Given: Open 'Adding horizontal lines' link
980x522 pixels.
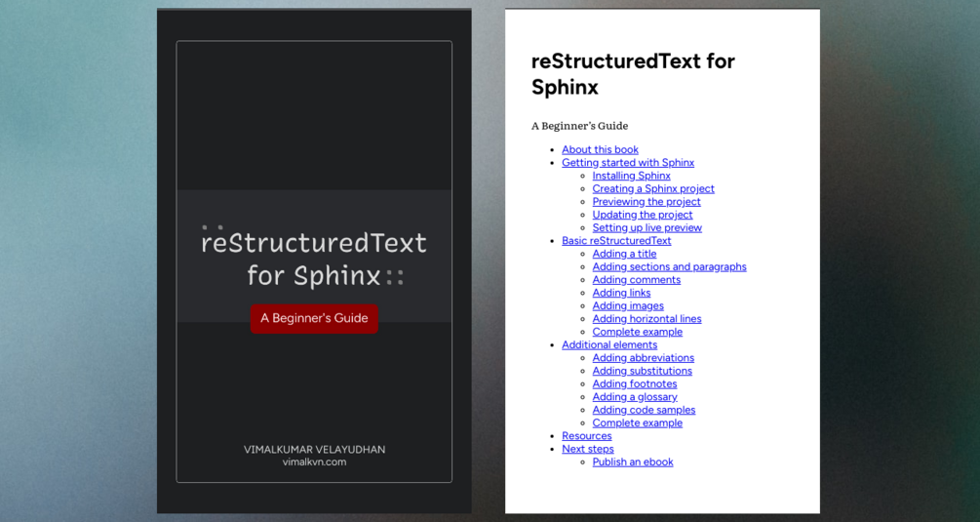Looking at the screenshot, I should (647, 319).
